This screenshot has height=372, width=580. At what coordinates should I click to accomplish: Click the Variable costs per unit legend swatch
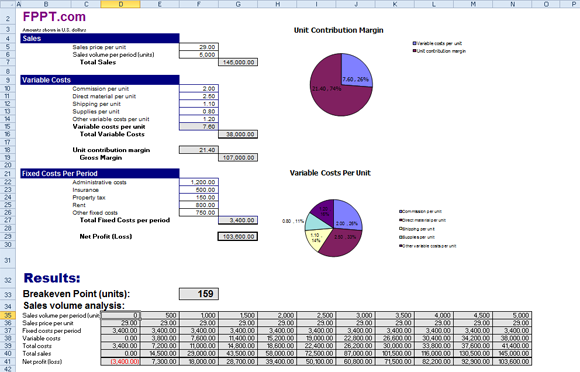tap(414, 43)
